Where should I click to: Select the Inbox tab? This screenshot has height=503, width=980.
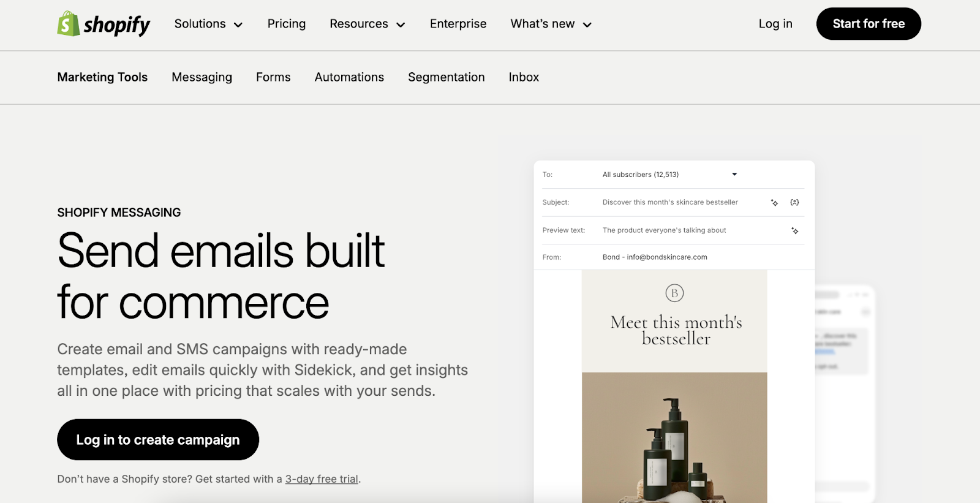(524, 77)
